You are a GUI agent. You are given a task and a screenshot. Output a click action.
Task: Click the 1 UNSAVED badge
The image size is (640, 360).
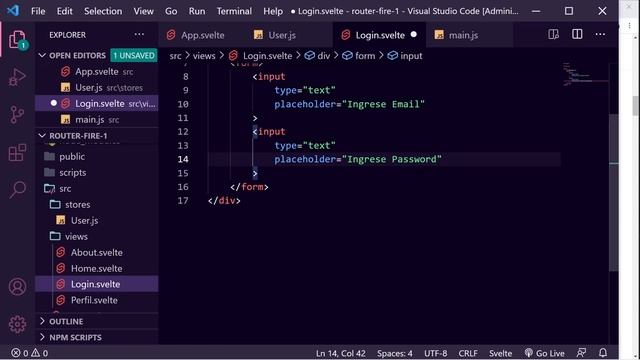coord(134,56)
